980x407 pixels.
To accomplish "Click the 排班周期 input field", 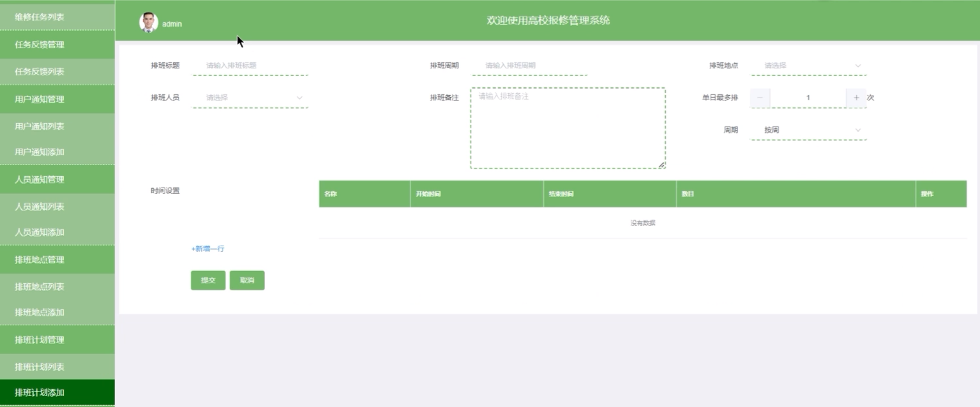I will click(529, 65).
